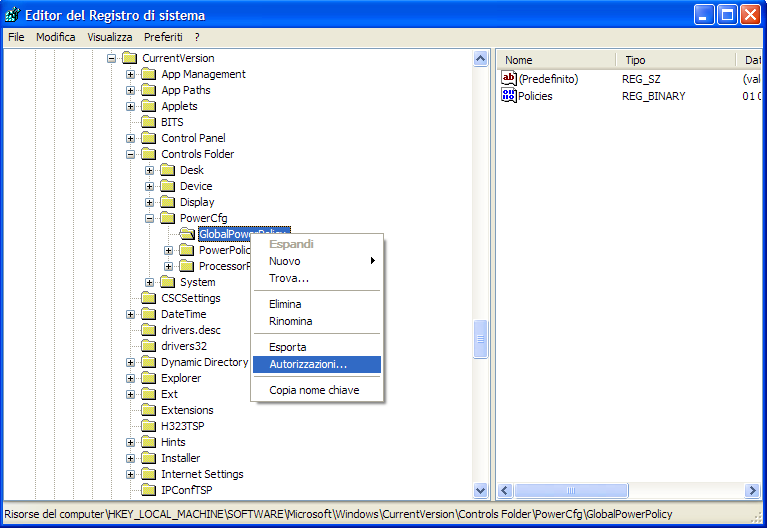Expand the PowerPolicies node

pyautogui.click(x=168, y=251)
